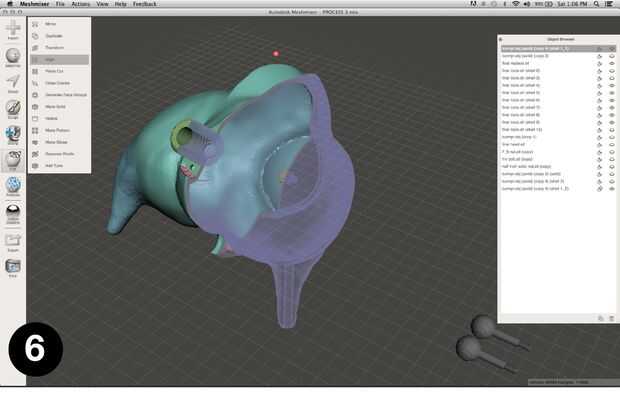This screenshot has width=620, height=401.
Task: Choose Transform in the Edit flyout
Action: pos(59,48)
